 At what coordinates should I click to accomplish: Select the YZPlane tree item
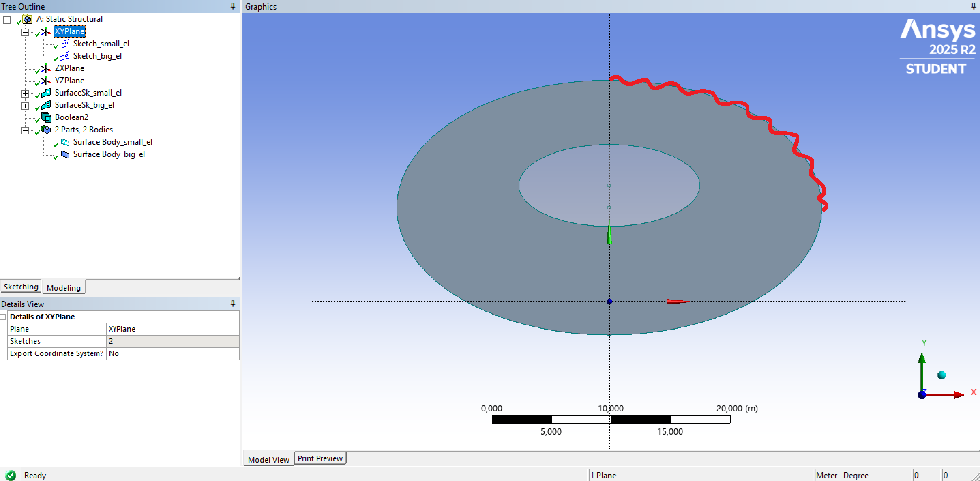point(69,80)
